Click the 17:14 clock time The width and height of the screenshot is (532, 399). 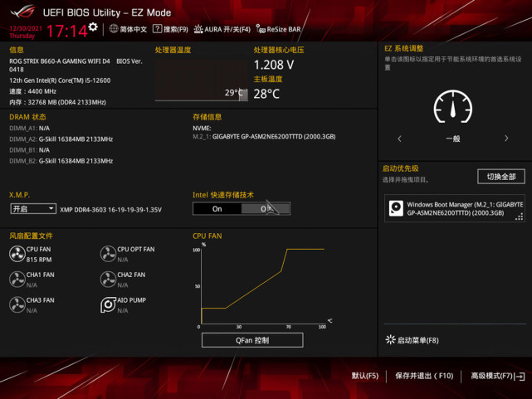pos(67,32)
